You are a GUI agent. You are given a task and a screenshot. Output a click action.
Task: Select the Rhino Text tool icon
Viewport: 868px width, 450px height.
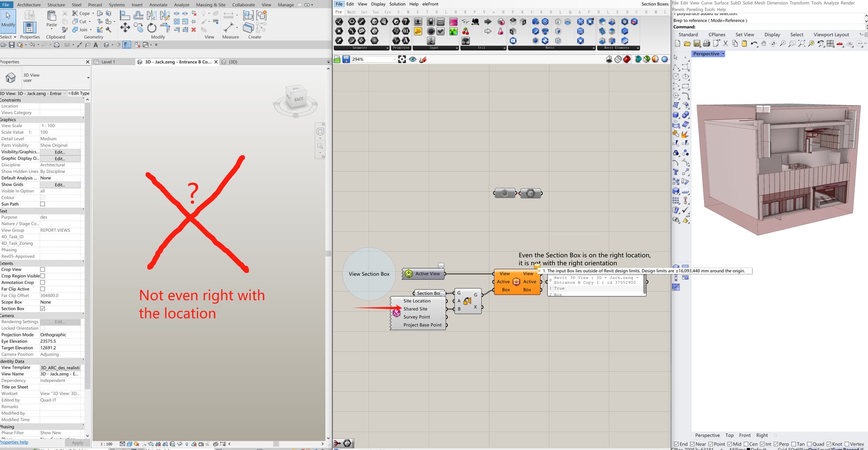[676, 172]
